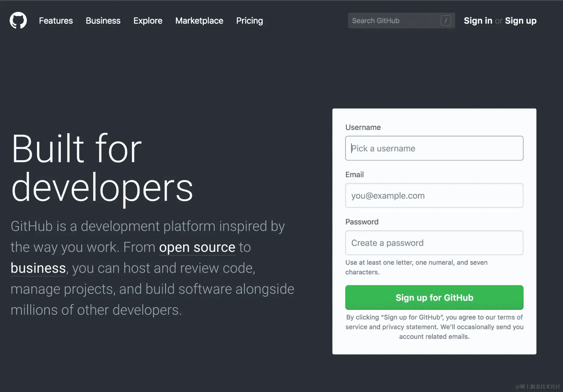Click the Email label text

[x=354, y=175]
